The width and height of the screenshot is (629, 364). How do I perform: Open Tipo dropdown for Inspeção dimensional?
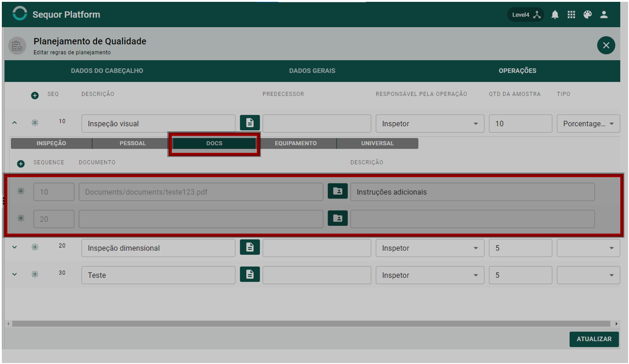(x=589, y=248)
